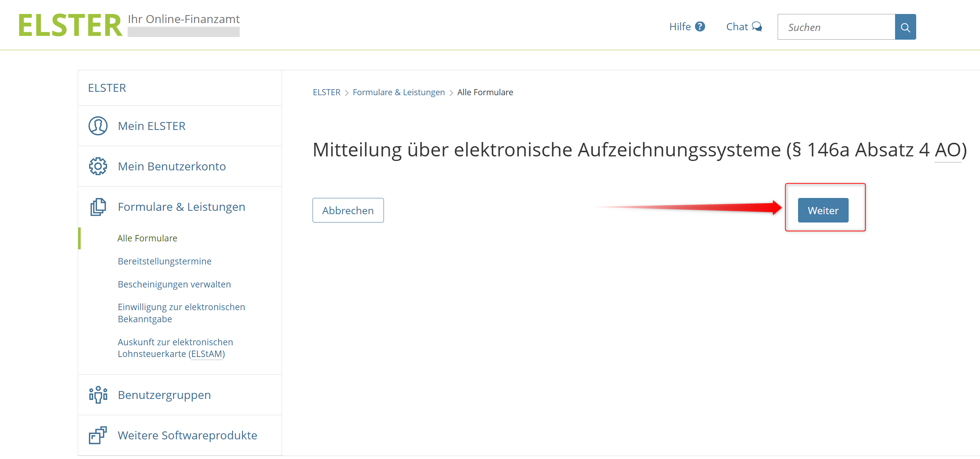Image resolution: width=980 pixels, height=459 pixels.
Task: Click the ELSTER breadcrumb link
Action: [x=326, y=92]
